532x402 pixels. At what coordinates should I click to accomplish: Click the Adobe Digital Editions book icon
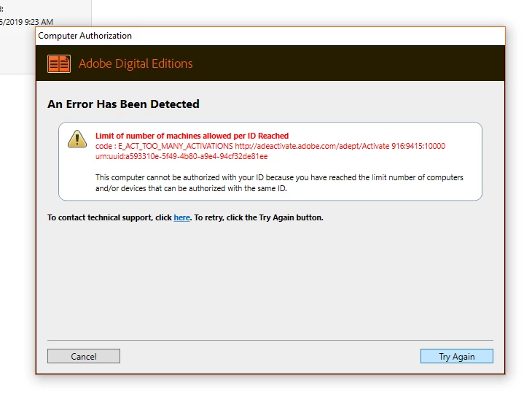[x=59, y=63]
